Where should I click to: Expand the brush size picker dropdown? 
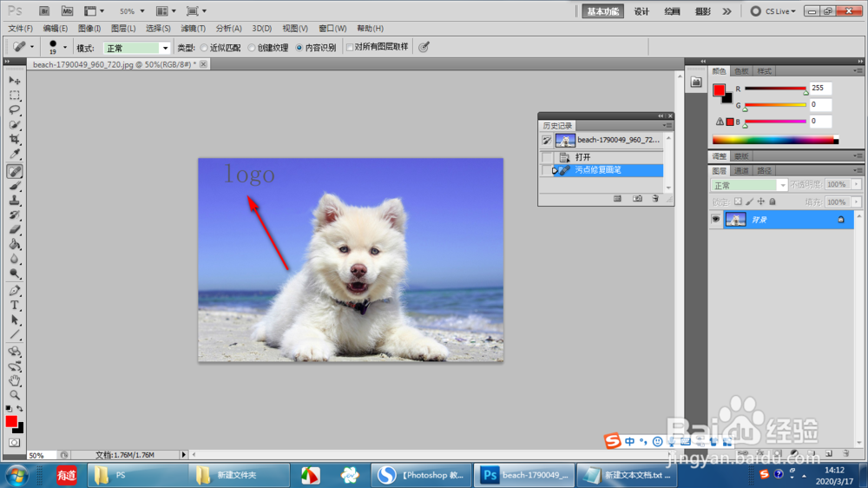click(64, 48)
